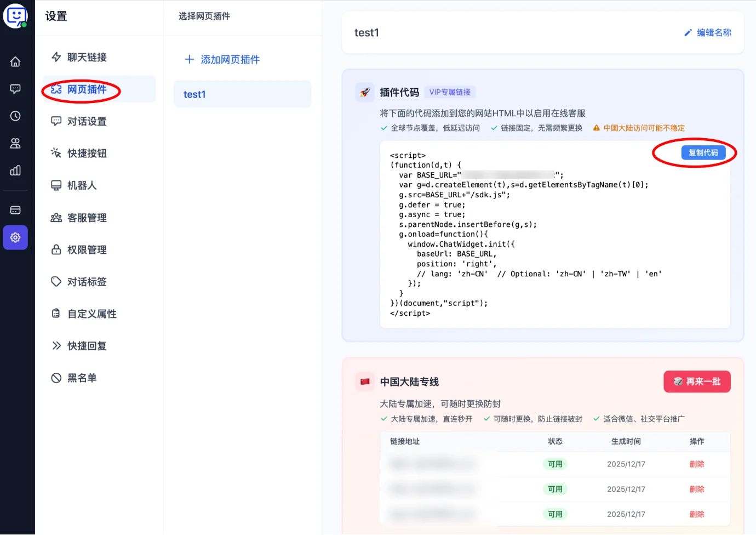
Task: Click 添加网页插件 to add a plugin
Action: tap(221, 59)
